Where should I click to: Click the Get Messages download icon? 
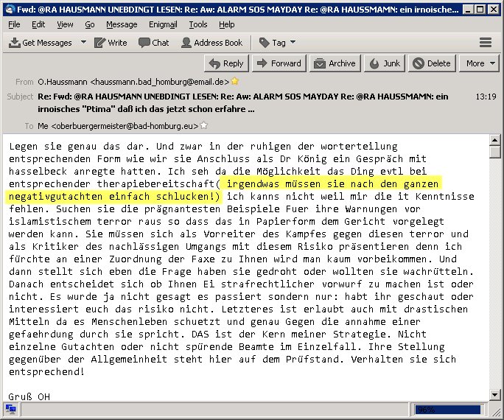(x=15, y=43)
